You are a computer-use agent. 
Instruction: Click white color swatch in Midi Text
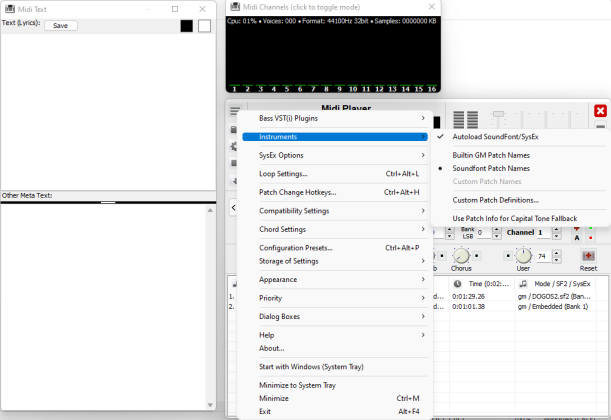click(204, 26)
